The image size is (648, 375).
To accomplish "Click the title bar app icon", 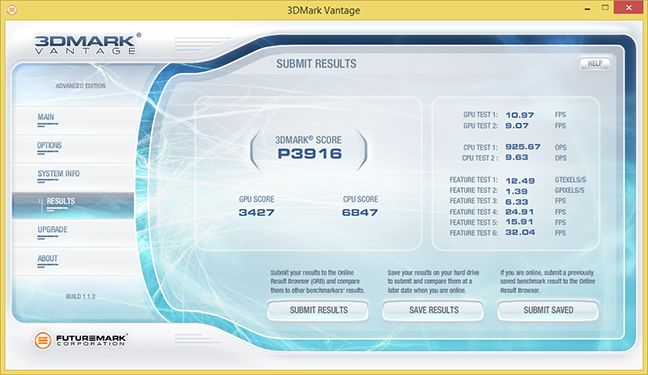I will point(12,10).
